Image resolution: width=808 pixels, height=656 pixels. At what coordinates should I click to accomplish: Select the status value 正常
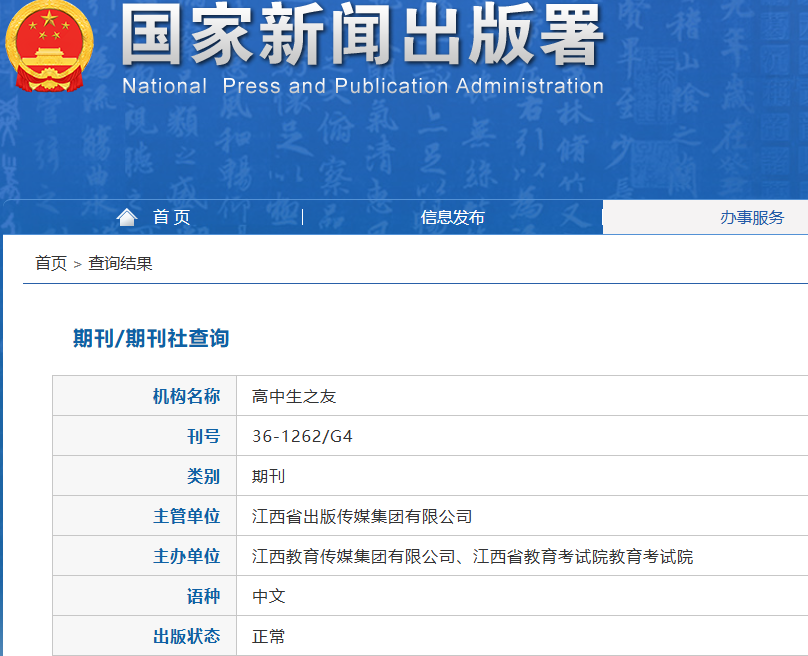268,636
